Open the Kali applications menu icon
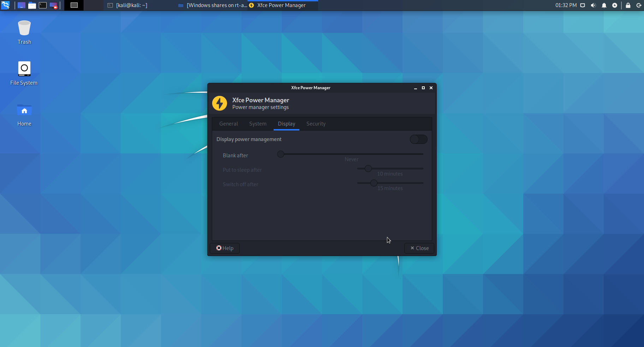644x347 pixels. point(5,5)
